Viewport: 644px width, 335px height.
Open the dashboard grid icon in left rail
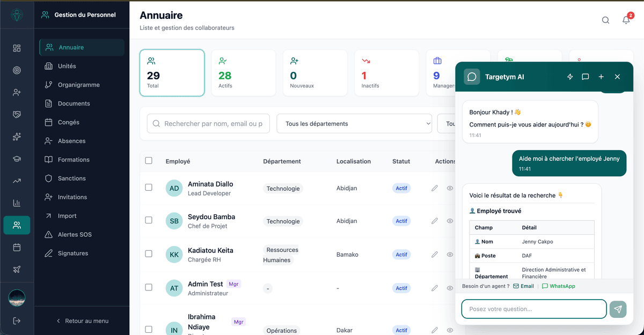(x=17, y=48)
